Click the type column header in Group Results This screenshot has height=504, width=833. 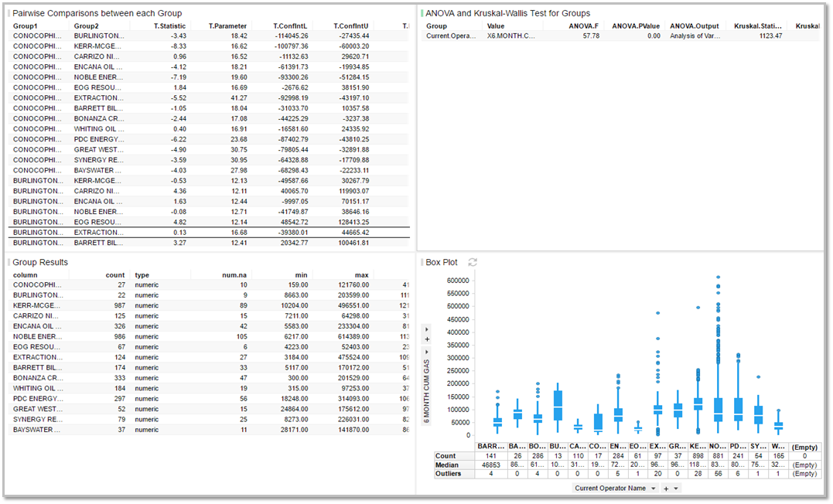pos(142,275)
